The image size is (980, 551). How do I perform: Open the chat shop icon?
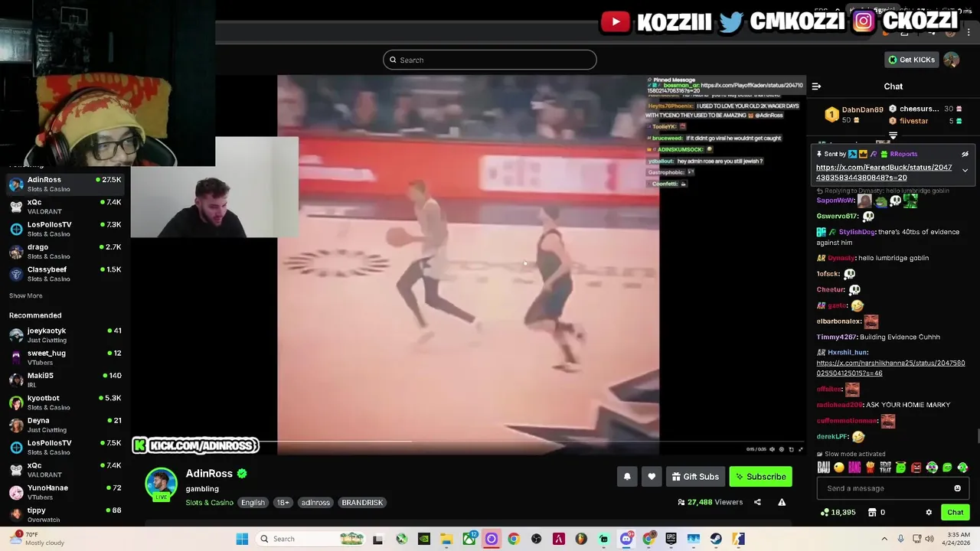[x=871, y=512]
